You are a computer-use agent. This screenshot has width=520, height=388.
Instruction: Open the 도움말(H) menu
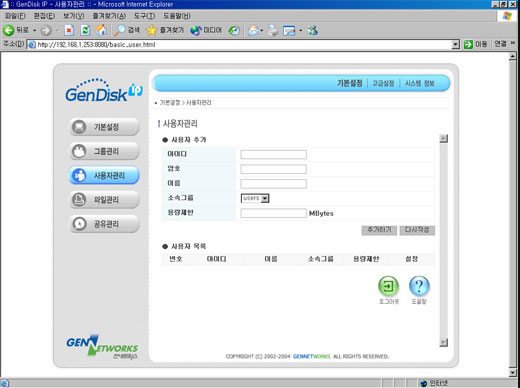click(177, 16)
